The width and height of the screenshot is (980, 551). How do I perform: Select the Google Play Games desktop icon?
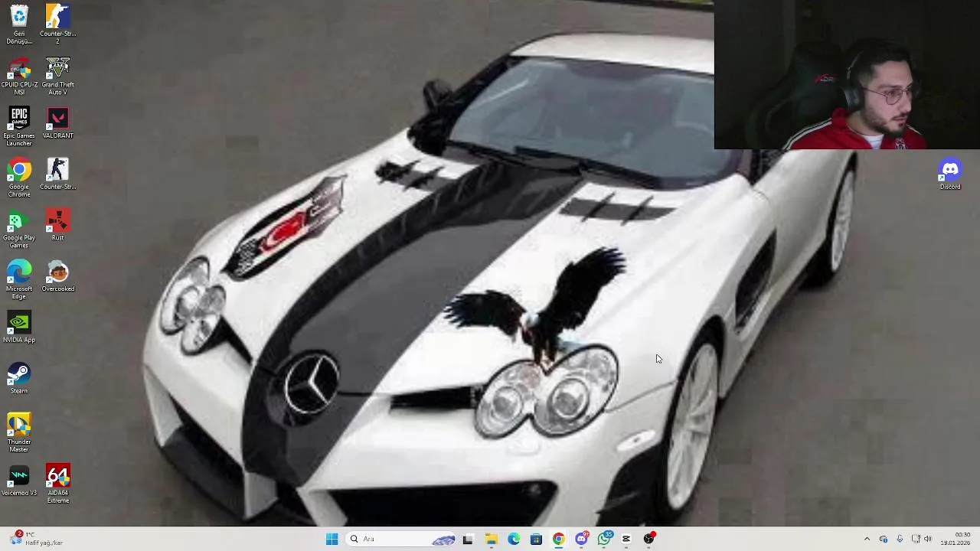(19, 229)
